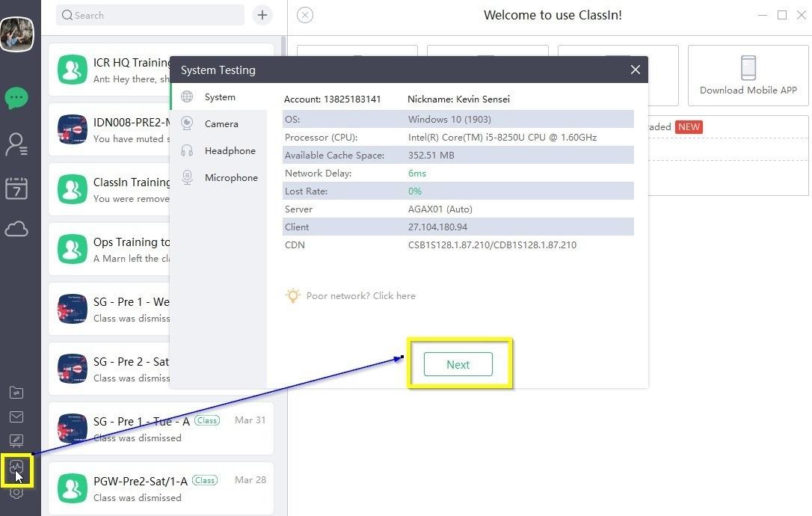This screenshot has width=812, height=516.
Task: Click Account: 13825183141 text
Action: pos(333,99)
